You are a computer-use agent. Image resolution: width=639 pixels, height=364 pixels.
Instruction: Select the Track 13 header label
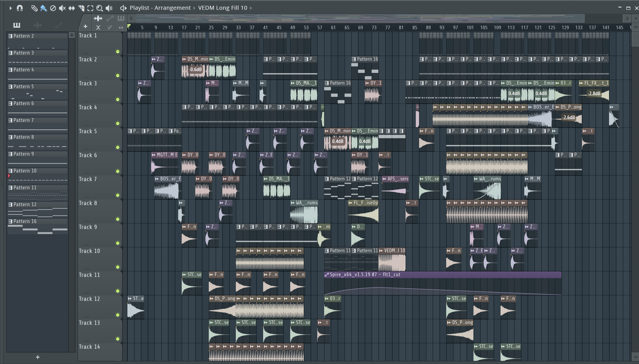click(89, 323)
